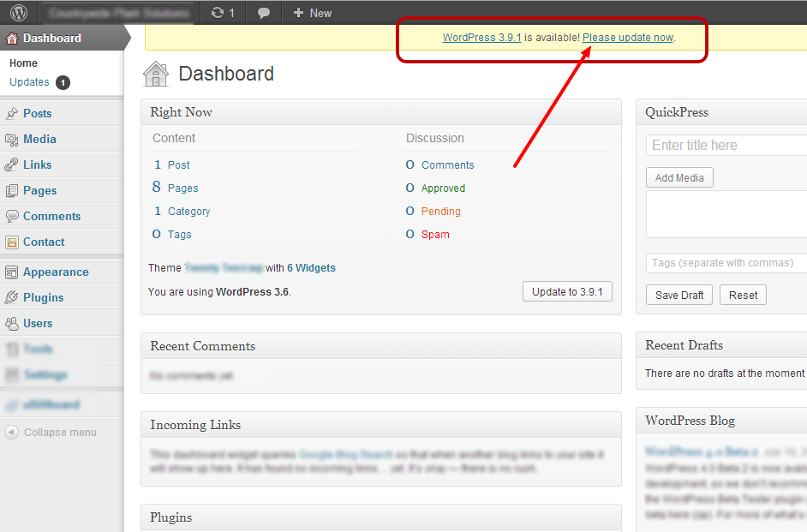This screenshot has width=807, height=532.
Task: Click the Posts pushpin icon
Action: tap(11, 113)
